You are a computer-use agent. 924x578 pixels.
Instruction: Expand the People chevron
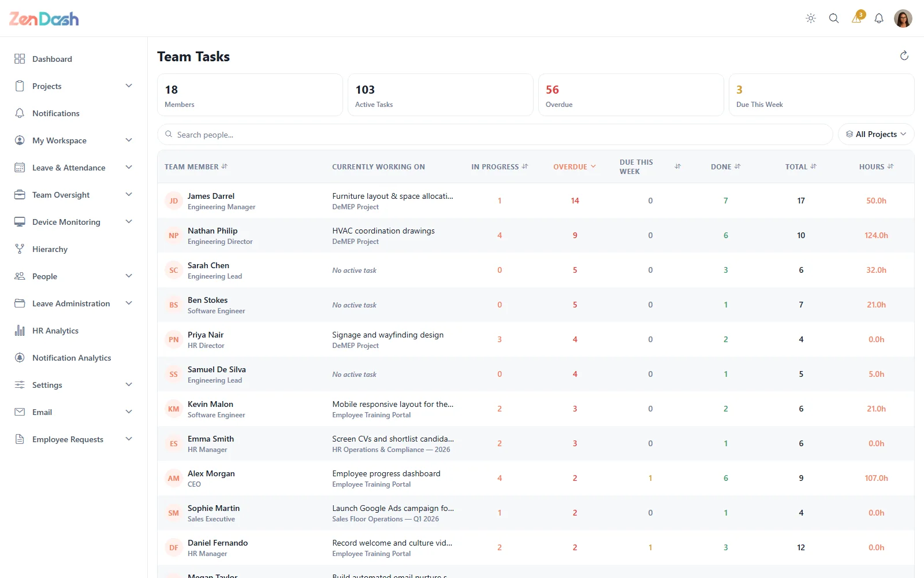coord(129,276)
